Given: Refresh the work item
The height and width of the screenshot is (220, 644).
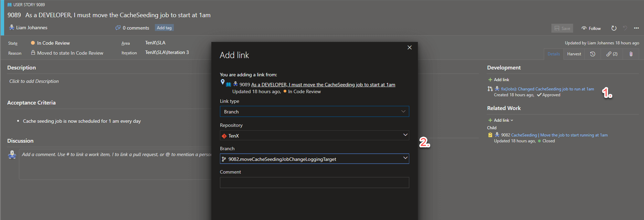Looking at the screenshot, I should (x=614, y=28).
